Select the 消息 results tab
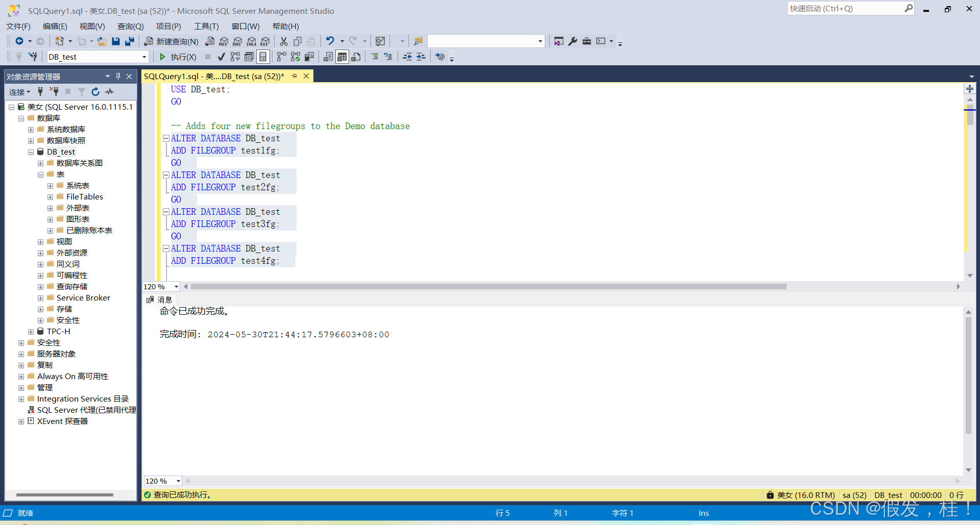This screenshot has height=525, width=980. [x=160, y=299]
